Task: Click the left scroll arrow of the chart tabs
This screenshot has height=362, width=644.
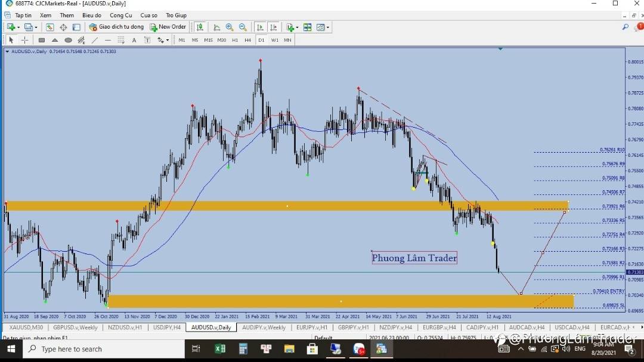Action: (634, 327)
